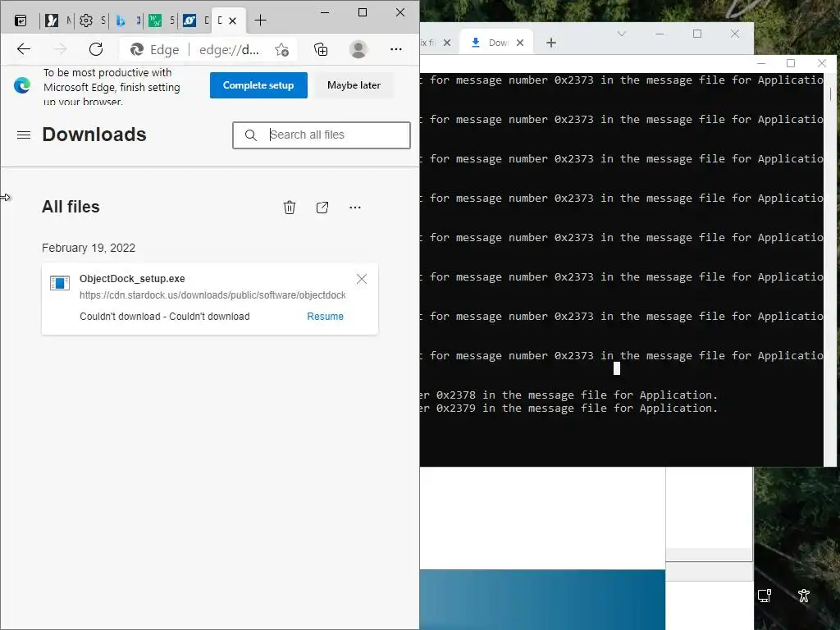
Task: Click the Edge address bar URL
Action: pos(230,50)
